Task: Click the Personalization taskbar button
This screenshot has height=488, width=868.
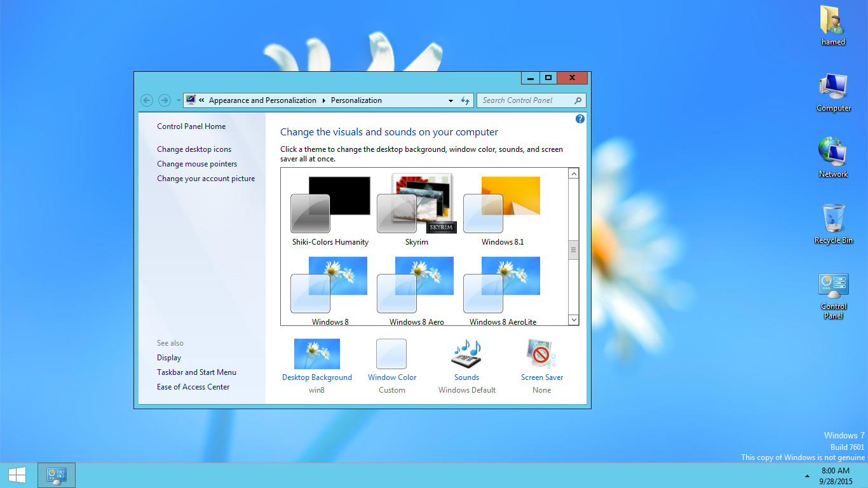Action: point(57,475)
